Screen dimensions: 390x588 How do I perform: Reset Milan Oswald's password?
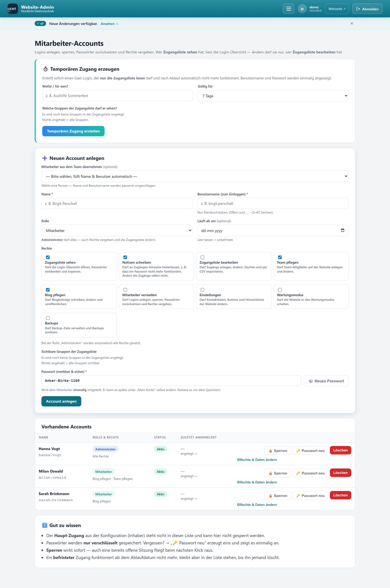[310, 473]
